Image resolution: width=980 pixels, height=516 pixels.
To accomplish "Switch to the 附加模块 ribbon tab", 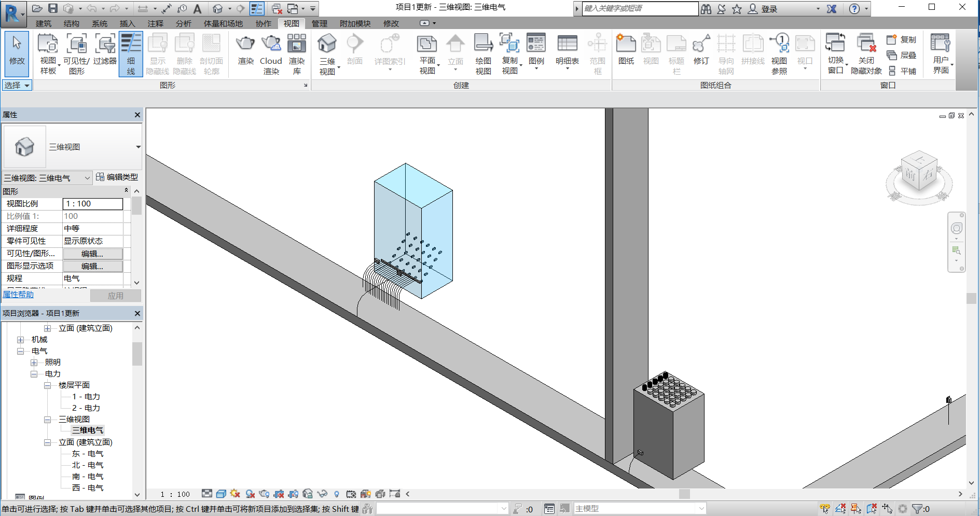I will pos(355,23).
